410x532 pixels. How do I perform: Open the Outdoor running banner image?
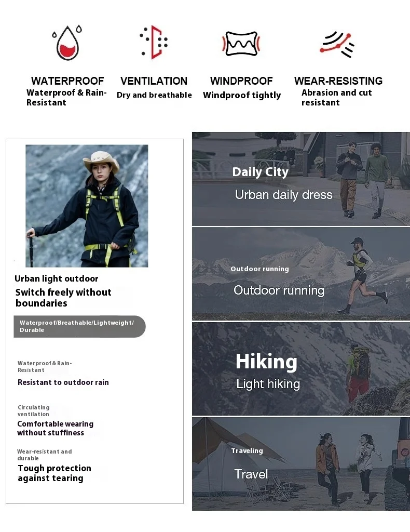coord(301,274)
